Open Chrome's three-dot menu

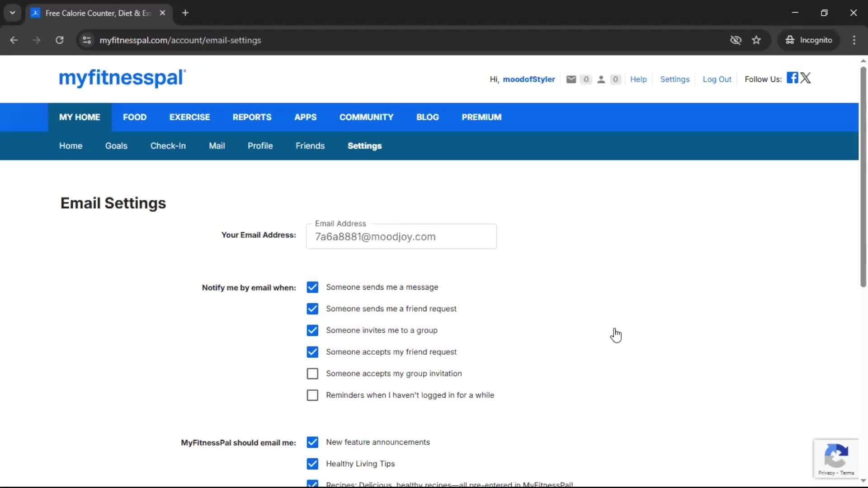tap(854, 40)
